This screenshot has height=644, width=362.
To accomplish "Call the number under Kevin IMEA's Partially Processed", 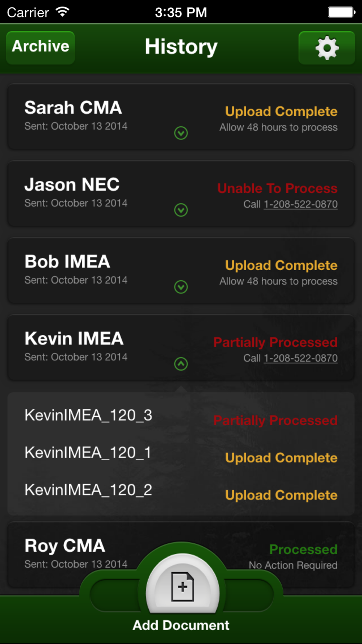I will tap(300, 358).
